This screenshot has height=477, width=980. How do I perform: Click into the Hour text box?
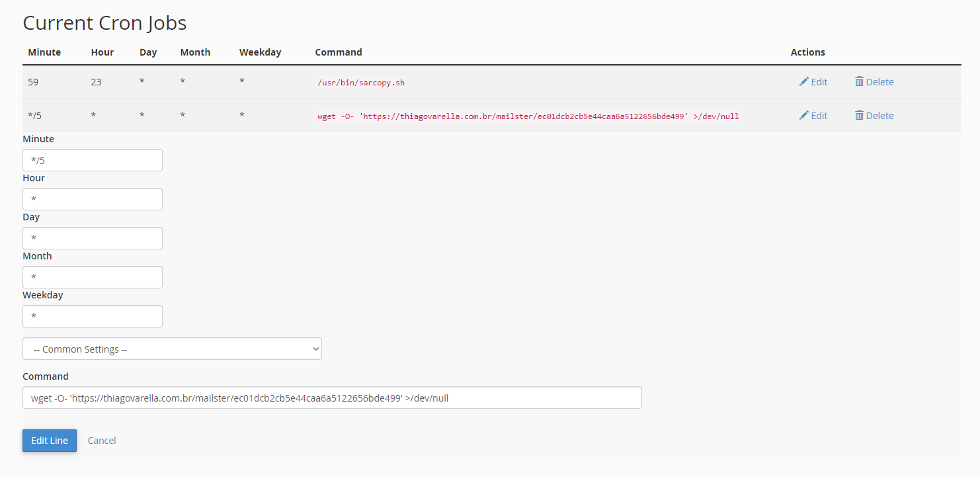tap(93, 199)
